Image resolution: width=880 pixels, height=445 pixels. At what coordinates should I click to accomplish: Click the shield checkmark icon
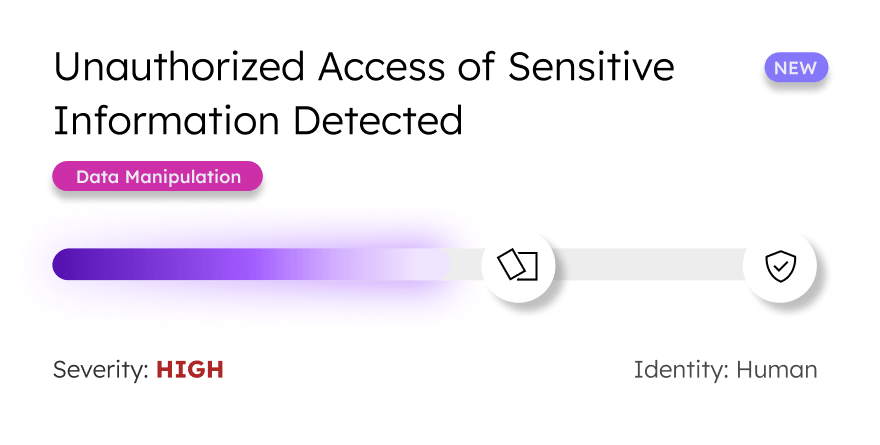click(x=780, y=265)
